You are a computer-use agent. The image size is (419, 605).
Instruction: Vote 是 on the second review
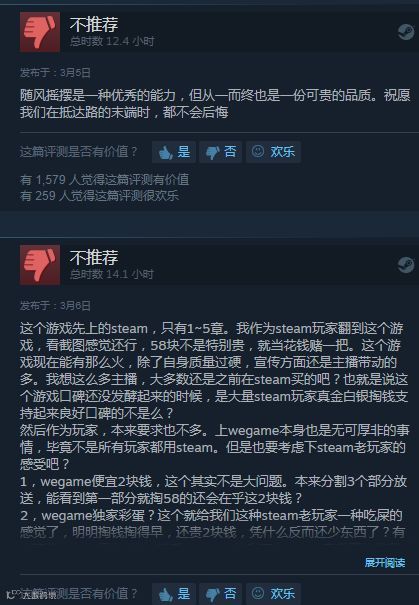click(174, 594)
